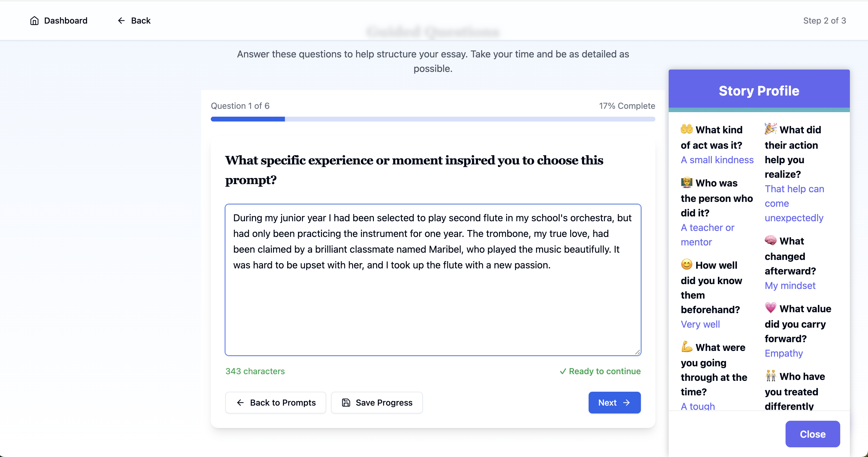Click the floppy disk save icon
Viewport: 868px width, 457px height.
click(346, 402)
